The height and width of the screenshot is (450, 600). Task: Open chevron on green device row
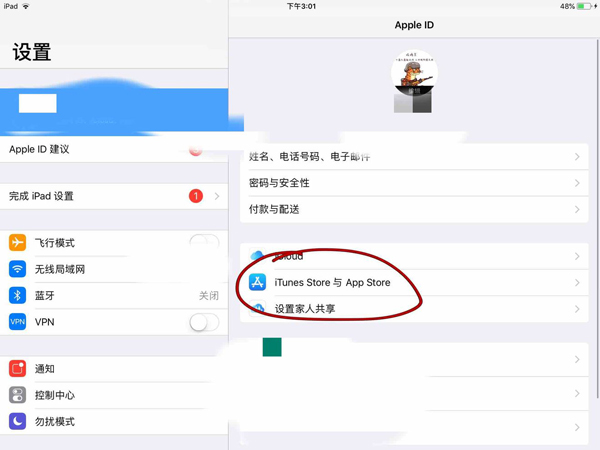pos(577,359)
